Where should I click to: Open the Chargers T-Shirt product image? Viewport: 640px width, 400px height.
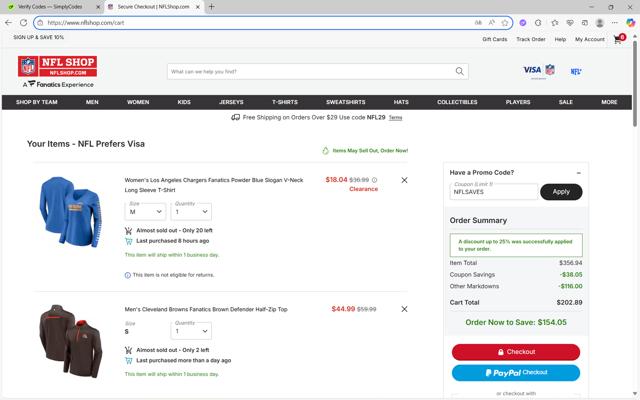click(x=70, y=211)
